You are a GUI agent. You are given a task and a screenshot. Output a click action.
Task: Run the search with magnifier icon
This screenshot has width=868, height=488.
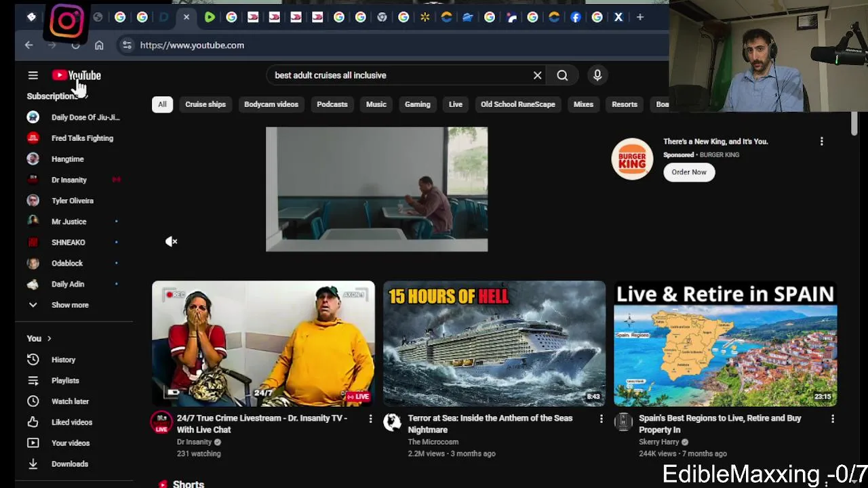coord(562,75)
